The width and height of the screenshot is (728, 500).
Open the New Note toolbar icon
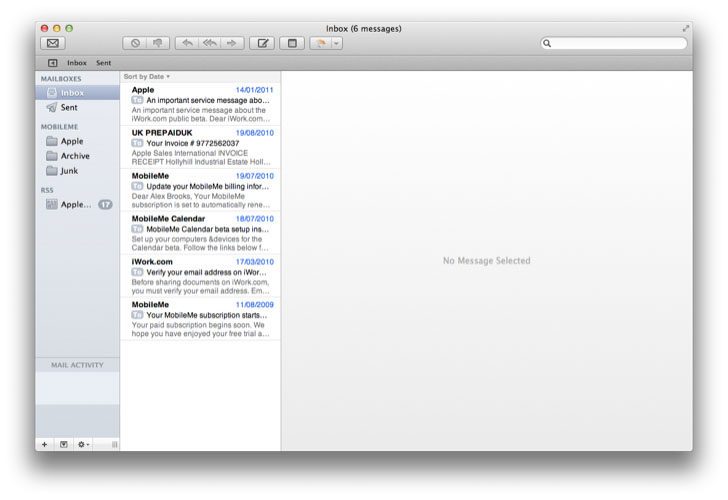[292, 43]
